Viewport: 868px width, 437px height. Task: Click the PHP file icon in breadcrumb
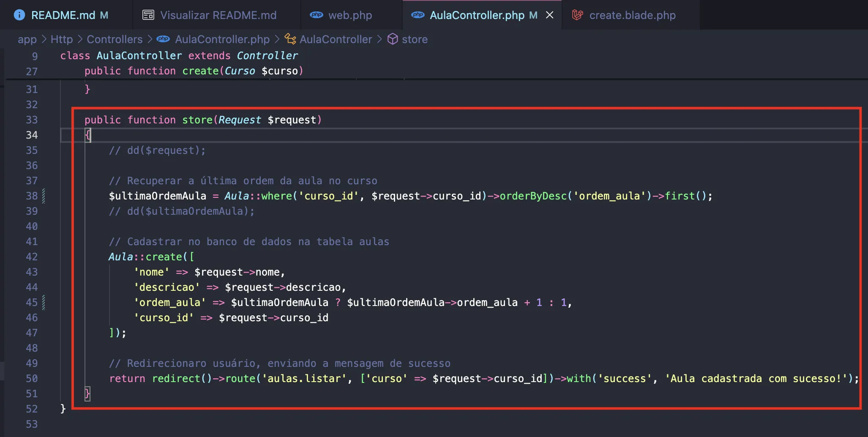coord(163,39)
